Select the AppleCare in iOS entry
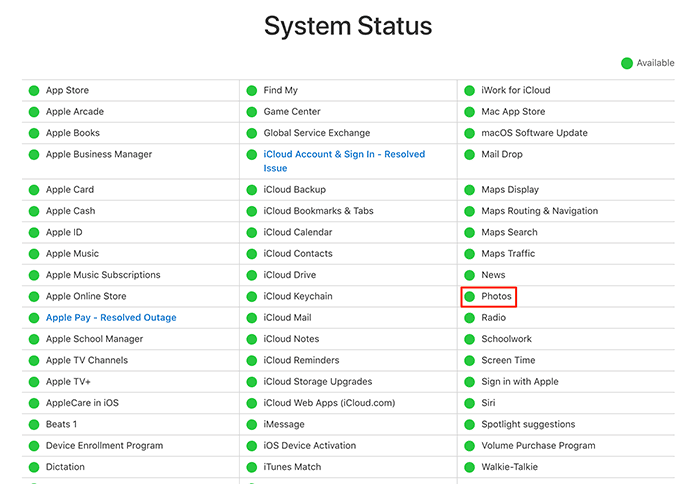 click(82, 403)
